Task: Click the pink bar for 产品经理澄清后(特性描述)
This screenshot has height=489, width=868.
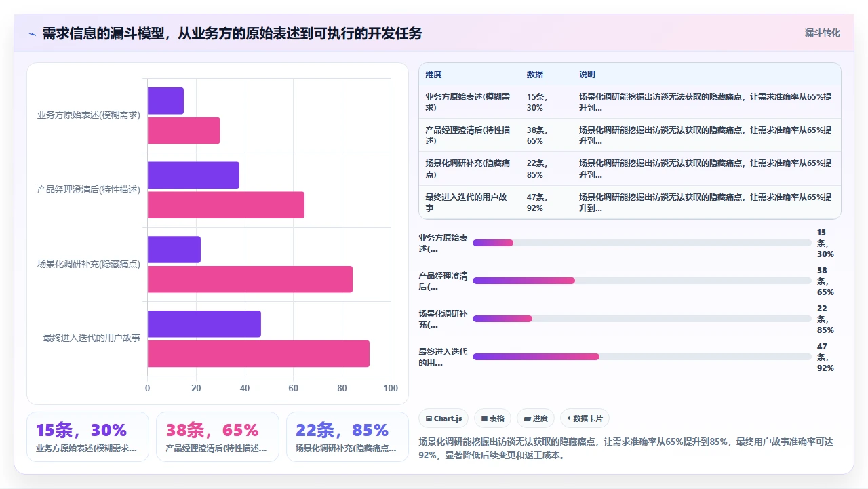Action: tap(226, 205)
